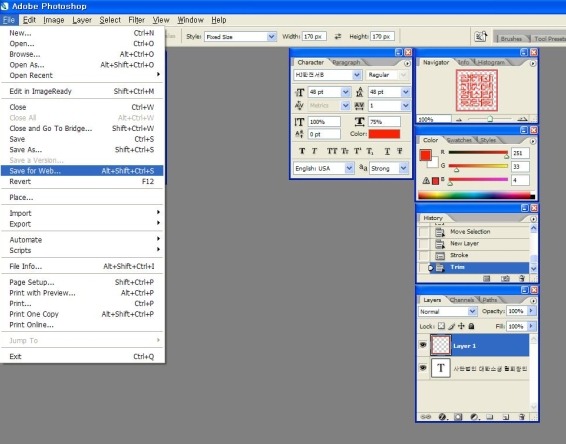
Task: Open the Opacity slider arrow in Layers panel
Action: click(531, 310)
